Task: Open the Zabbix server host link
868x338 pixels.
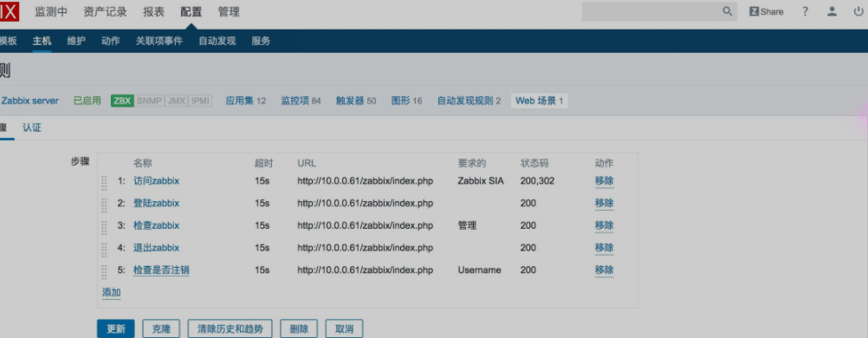Action: coord(30,101)
